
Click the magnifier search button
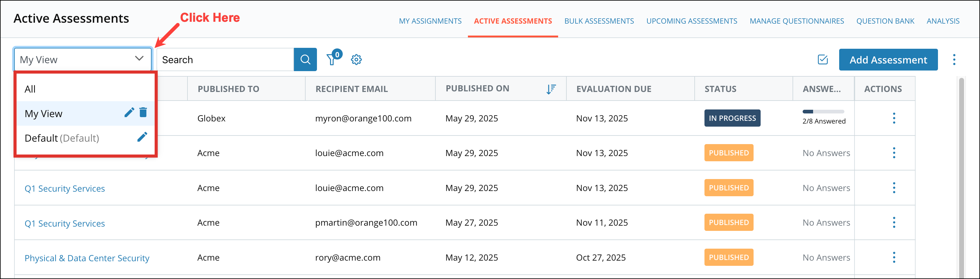[x=305, y=59]
